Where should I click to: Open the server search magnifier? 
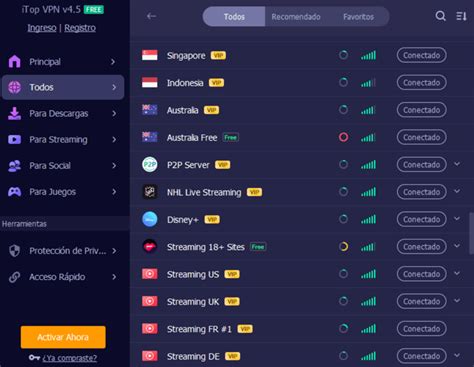(x=440, y=16)
